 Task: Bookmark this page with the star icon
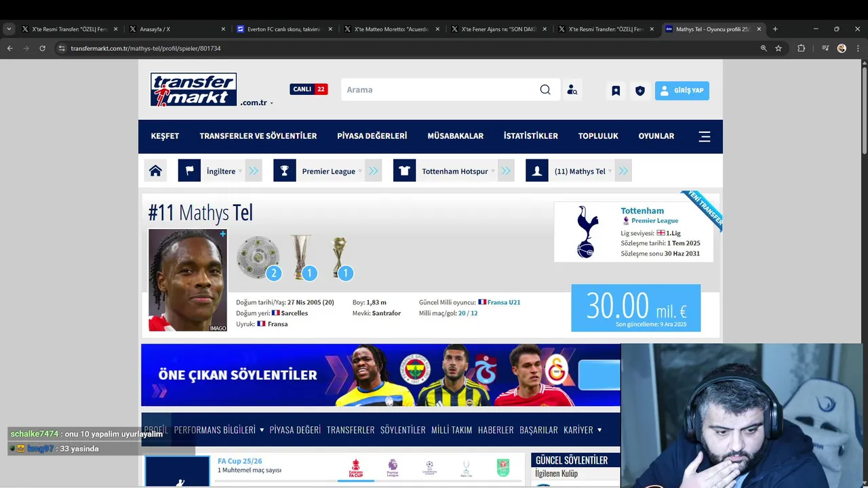tap(778, 48)
